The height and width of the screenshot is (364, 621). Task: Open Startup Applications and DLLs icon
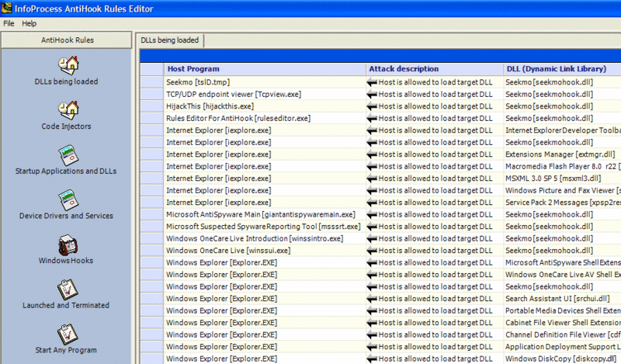68,155
